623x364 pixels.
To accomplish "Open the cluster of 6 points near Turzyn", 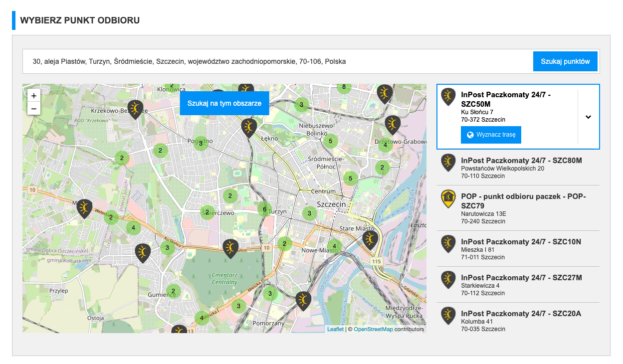I will tap(264, 209).
